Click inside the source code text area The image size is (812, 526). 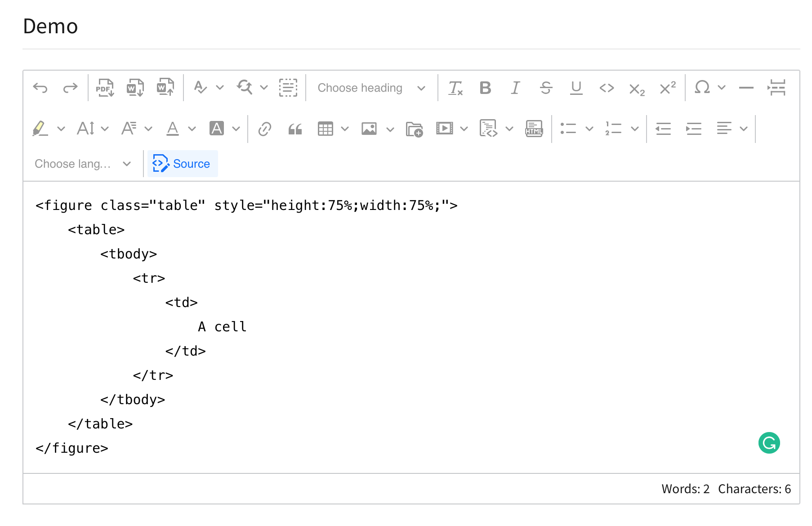coord(411,327)
